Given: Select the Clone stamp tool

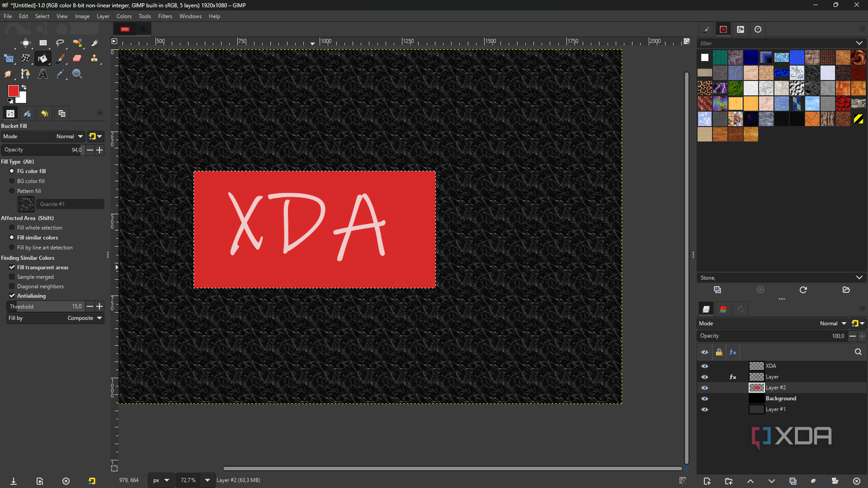Looking at the screenshot, I should click(94, 58).
